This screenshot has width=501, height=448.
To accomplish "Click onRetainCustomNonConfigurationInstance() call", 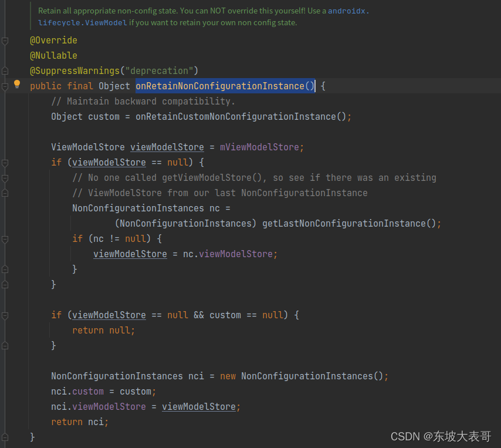I will pos(241,116).
